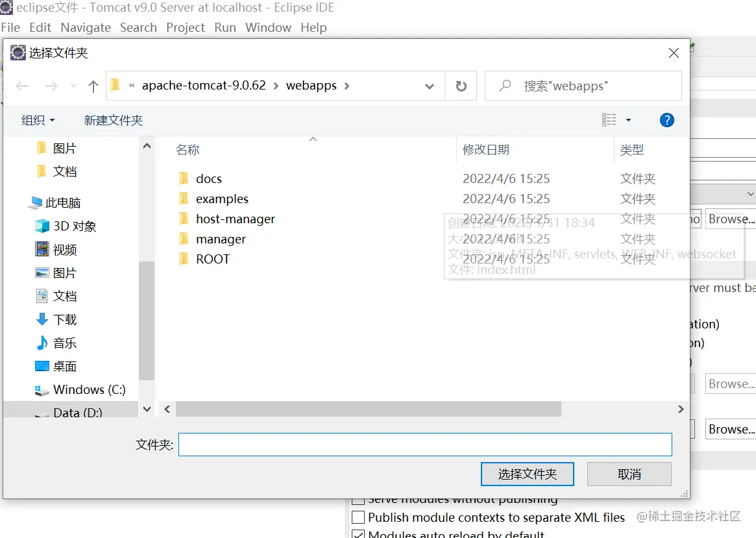Toggle Publish module contexts to separate XML files

point(358,517)
